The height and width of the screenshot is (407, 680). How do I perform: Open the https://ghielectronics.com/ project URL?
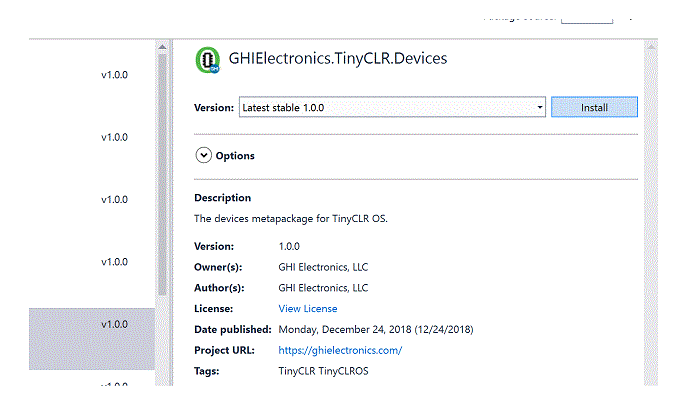pos(340,350)
